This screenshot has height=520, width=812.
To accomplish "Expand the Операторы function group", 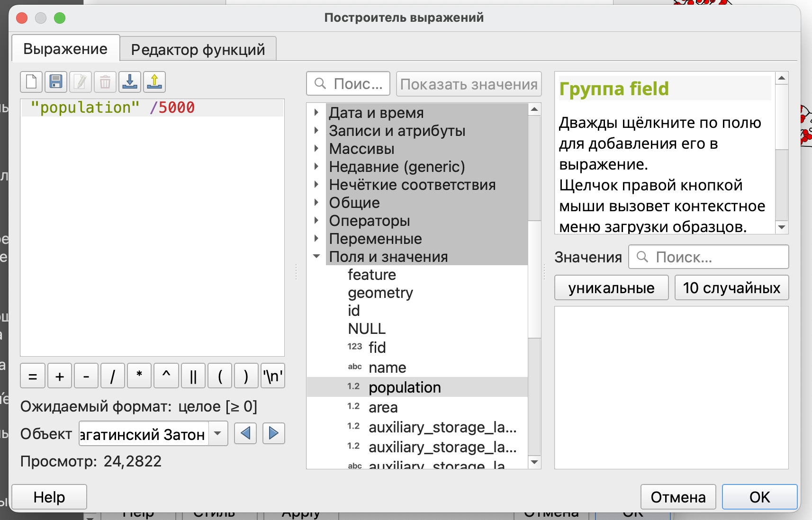I will (x=316, y=221).
